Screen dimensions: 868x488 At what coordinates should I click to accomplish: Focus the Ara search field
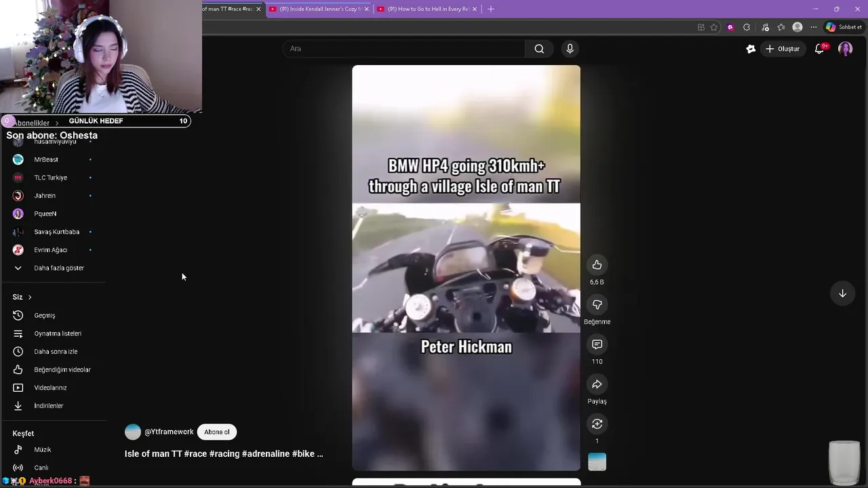click(x=403, y=49)
